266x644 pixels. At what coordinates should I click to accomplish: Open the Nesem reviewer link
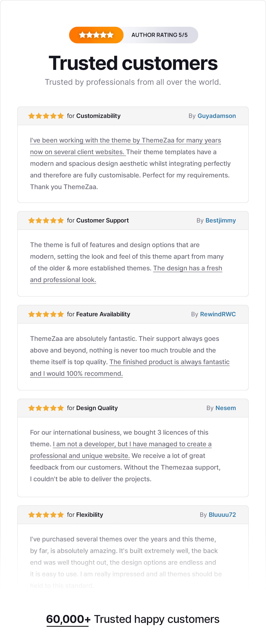(x=225, y=408)
